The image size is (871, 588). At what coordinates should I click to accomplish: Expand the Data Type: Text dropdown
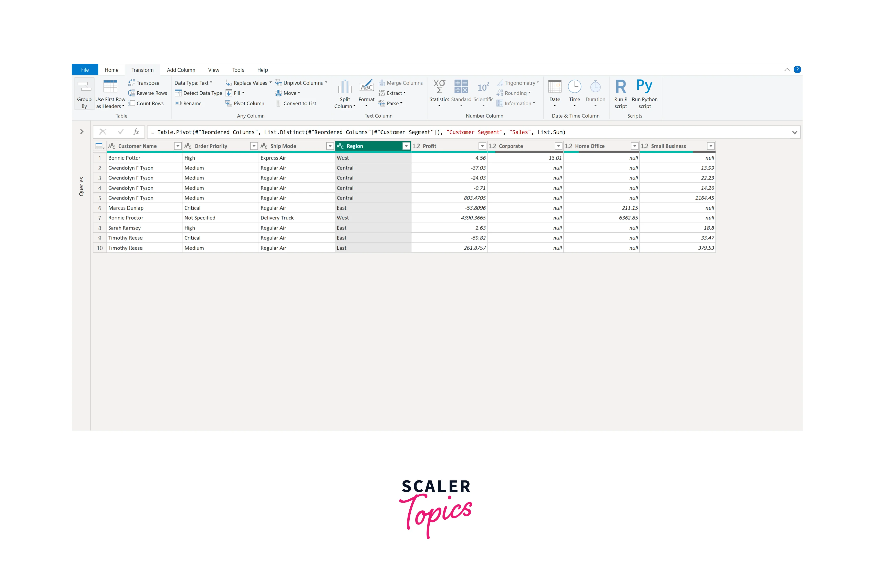coord(193,83)
